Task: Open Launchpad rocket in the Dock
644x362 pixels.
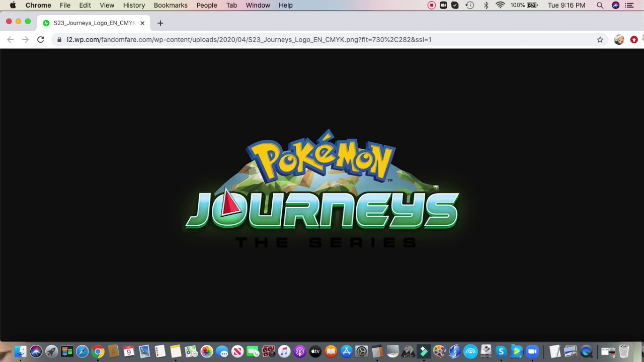Action: click(51, 351)
